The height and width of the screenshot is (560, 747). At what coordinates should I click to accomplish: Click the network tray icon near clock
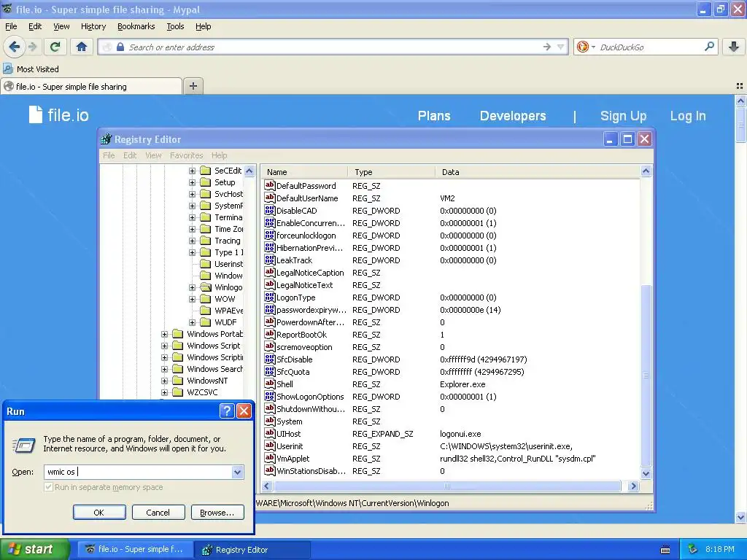point(693,549)
